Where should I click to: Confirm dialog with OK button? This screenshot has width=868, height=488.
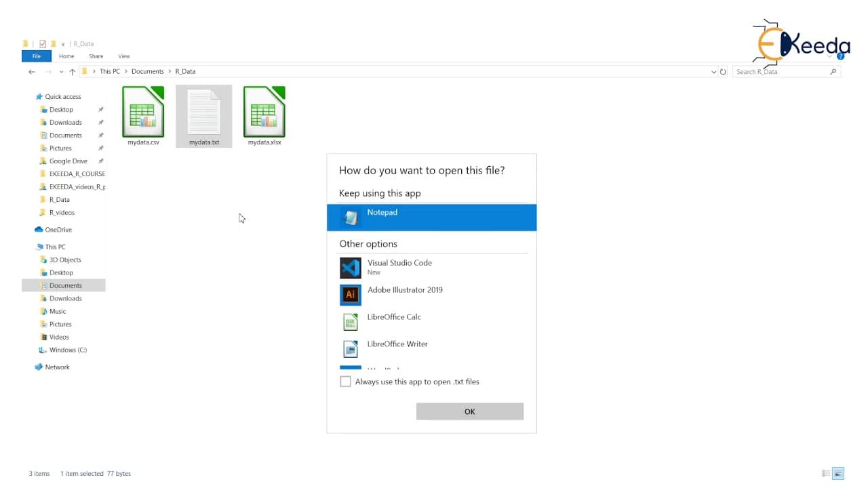pos(470,411)
